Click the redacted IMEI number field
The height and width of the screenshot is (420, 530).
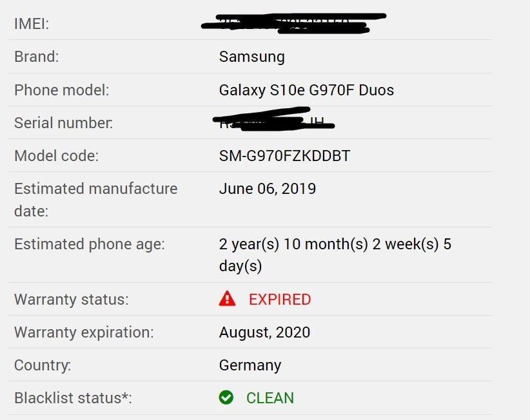click(293, 23)
